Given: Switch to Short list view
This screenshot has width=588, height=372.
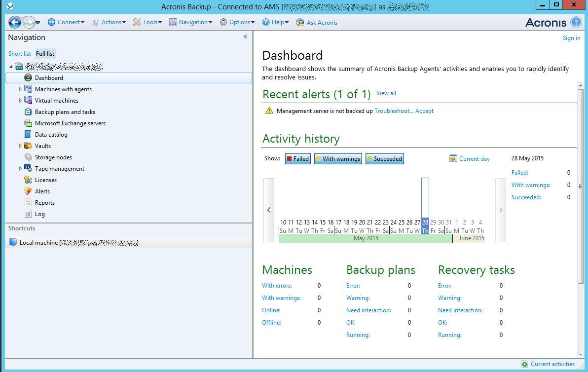Looking at the screenshot, I should [20, 54].
